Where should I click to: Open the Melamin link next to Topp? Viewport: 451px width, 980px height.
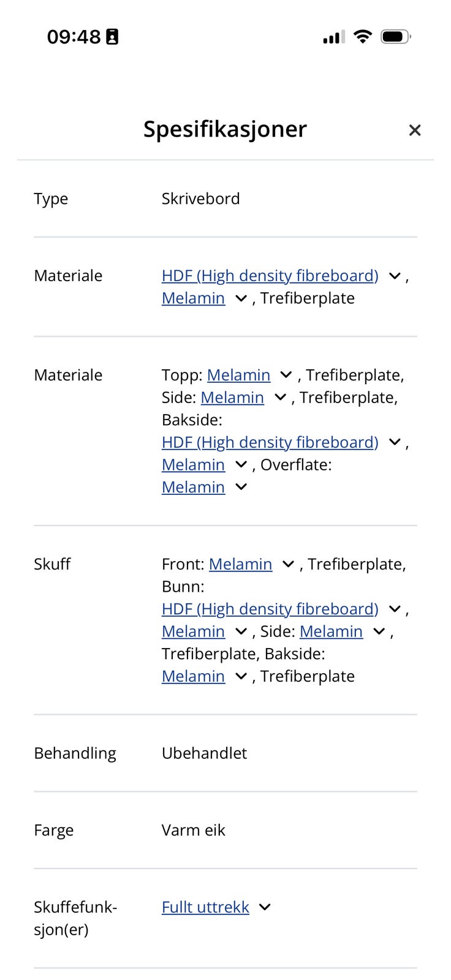click(x=239, y=375)
